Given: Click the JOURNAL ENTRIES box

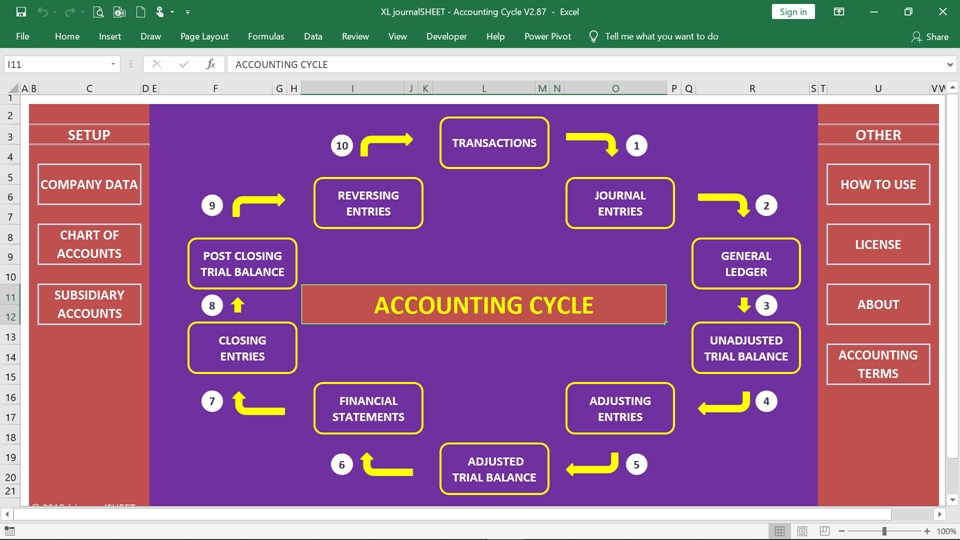Looking at the screenshot, I should (620, 203).
